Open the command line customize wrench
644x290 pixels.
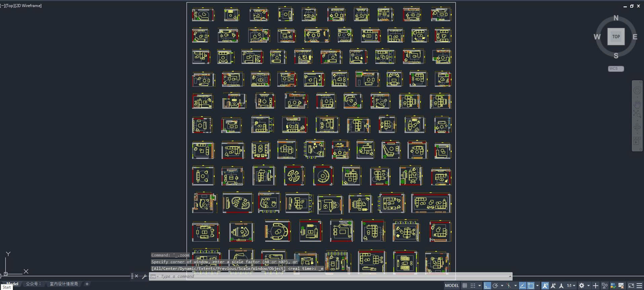tap(144, 276)
